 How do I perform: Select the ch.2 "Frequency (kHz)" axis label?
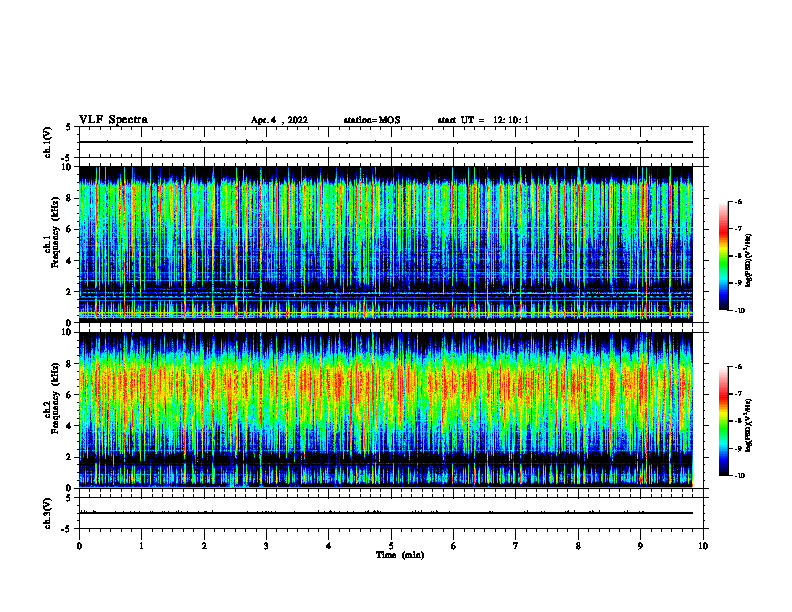click(x=56, y=397)
